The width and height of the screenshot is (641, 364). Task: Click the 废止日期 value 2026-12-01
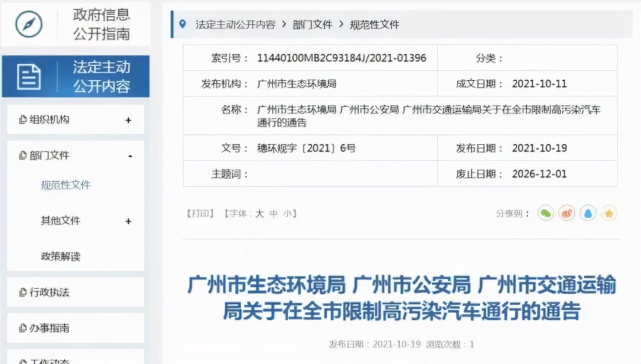pos(539,174)
